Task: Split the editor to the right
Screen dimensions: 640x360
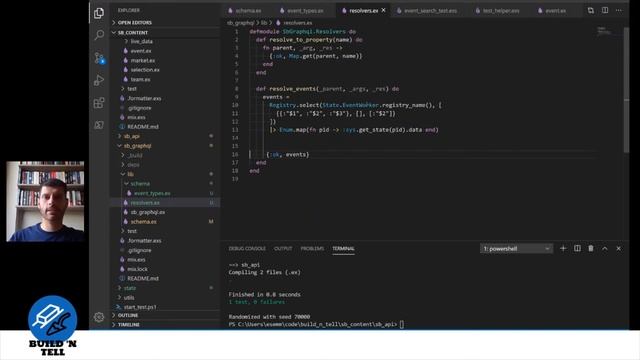Action: click(x=605, y=10)
